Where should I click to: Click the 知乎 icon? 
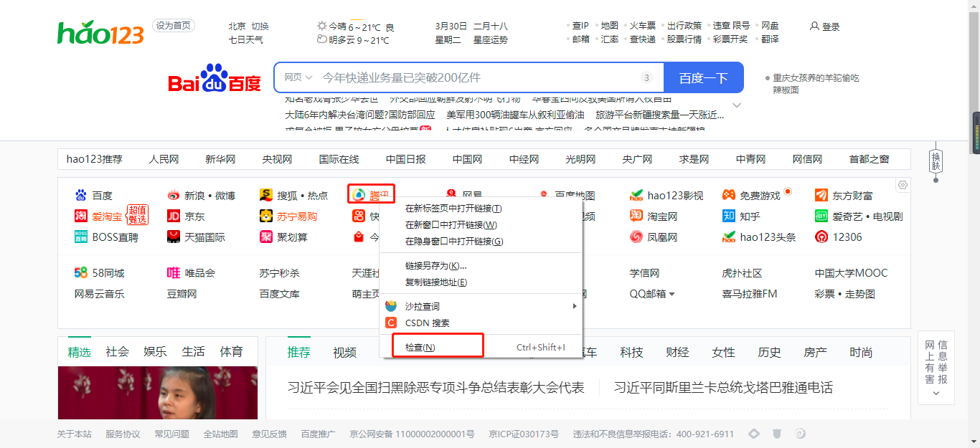(729, 216)
